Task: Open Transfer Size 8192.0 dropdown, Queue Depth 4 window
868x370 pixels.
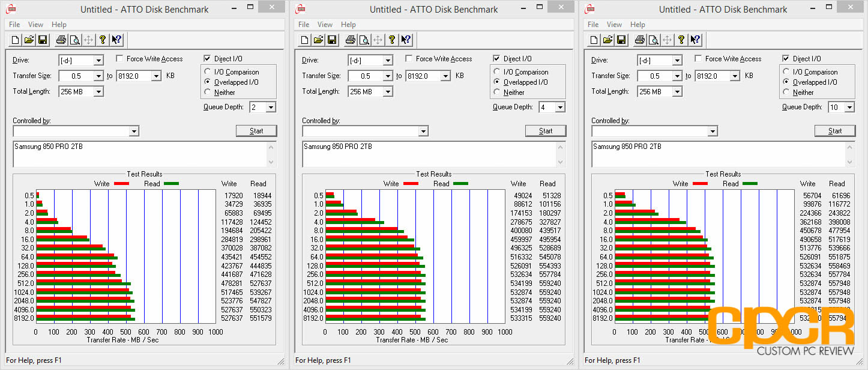Action: tap(445, 76)
